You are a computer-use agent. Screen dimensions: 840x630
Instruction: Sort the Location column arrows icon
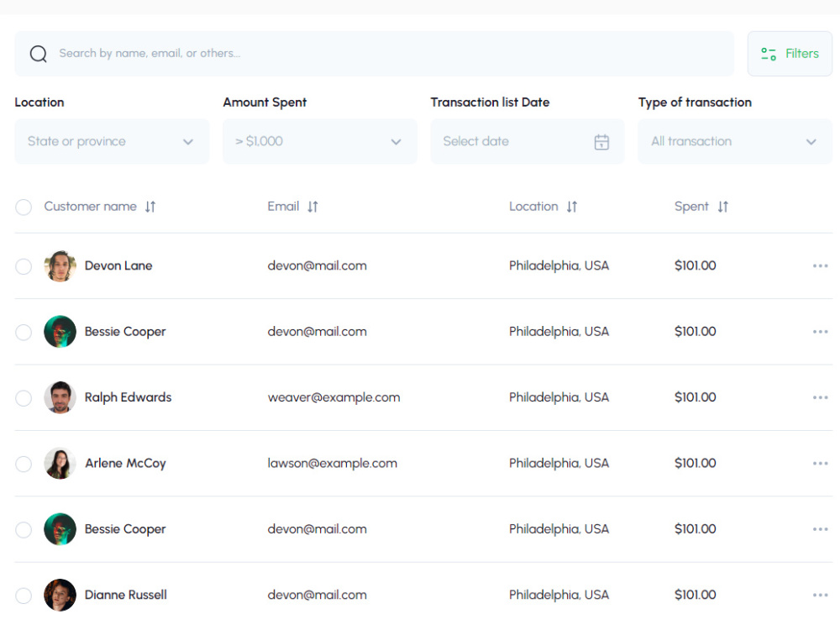coord(572,207)
